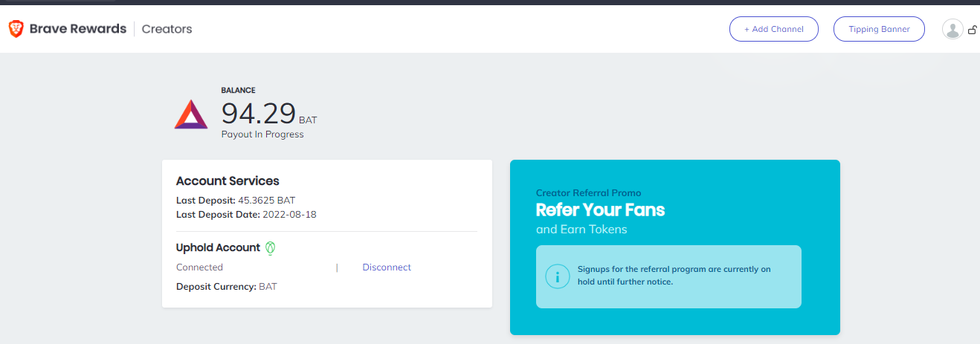980x344 pixels.
Task: Click the info icon in referral notice
Action: click(558, 277)
